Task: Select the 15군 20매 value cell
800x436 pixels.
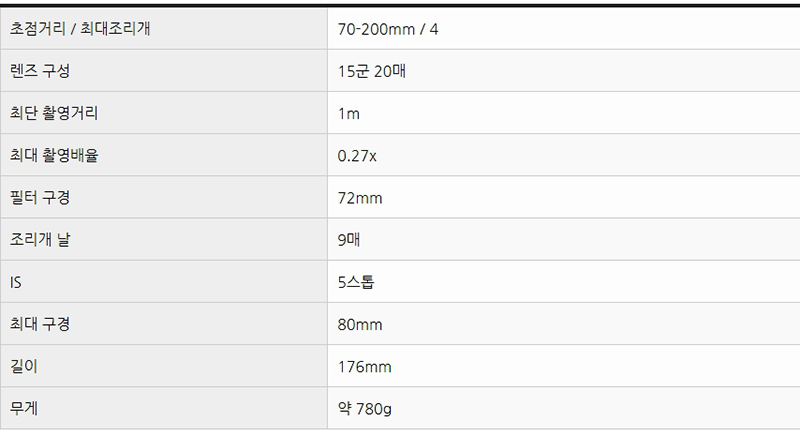Action: tap(564, 71)
